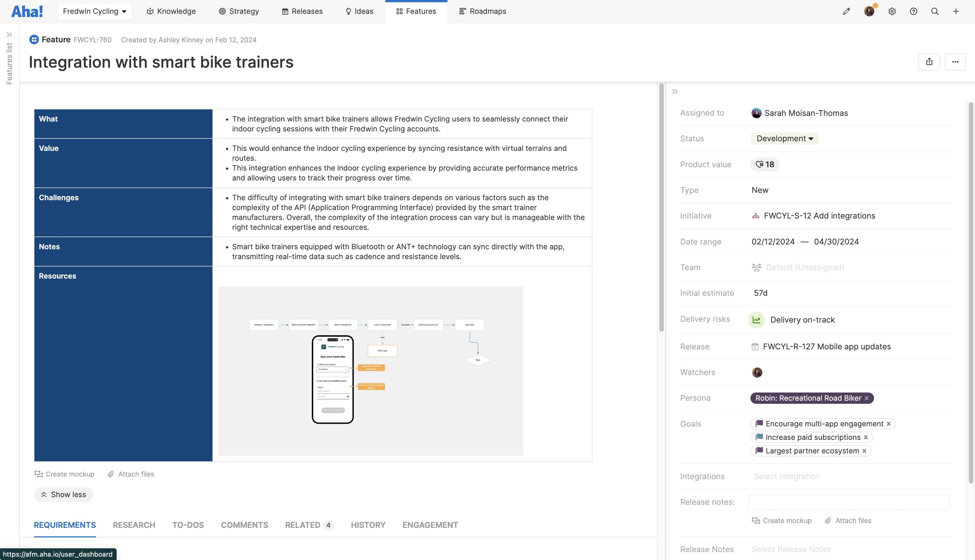The width and height of the screenshot is (975, 560).
Task: Open the Development status dropdown
Action: pyautogui.click(x=784, y=138)
